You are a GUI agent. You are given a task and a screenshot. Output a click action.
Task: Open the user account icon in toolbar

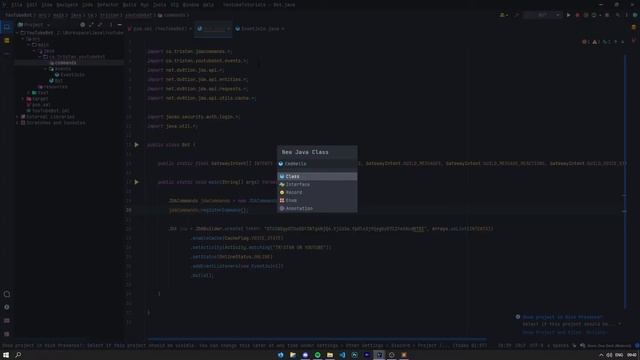pos(503,15)
